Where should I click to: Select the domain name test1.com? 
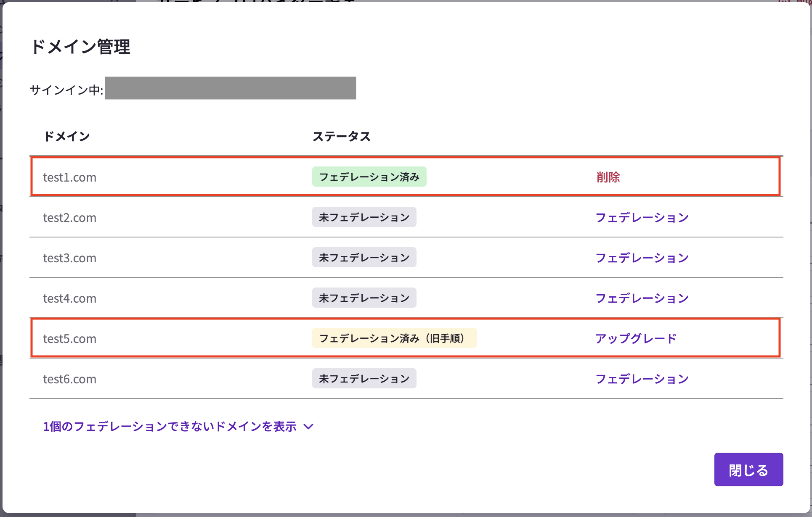(x=70, y=177)
